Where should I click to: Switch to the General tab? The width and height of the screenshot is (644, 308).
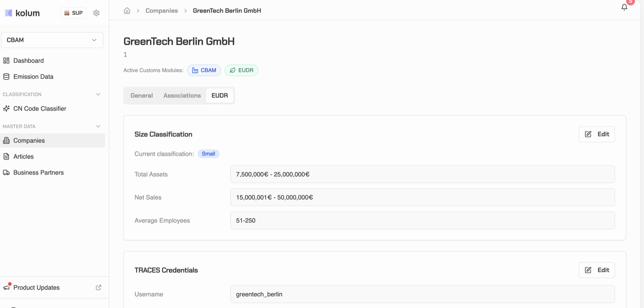click(142, 96)
